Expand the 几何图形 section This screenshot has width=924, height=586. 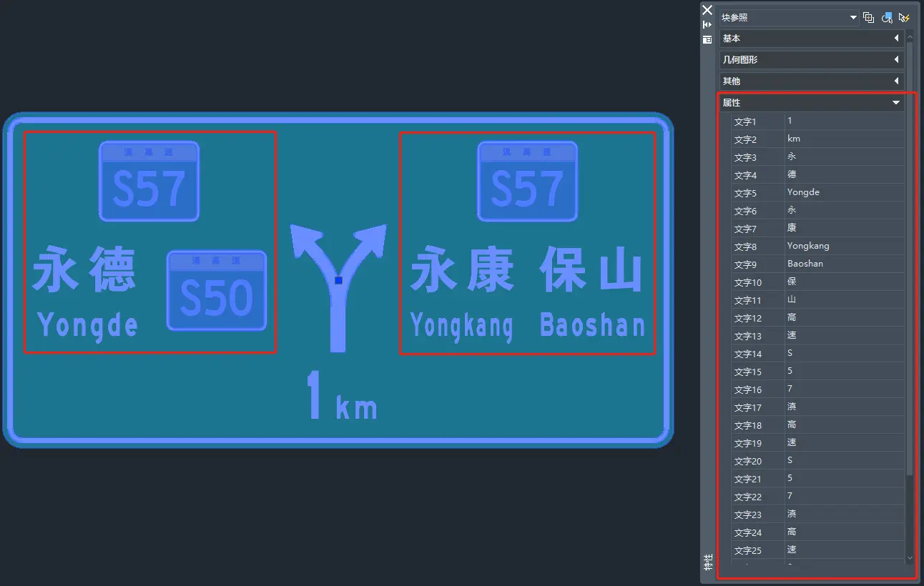click(x=811, y=60)
